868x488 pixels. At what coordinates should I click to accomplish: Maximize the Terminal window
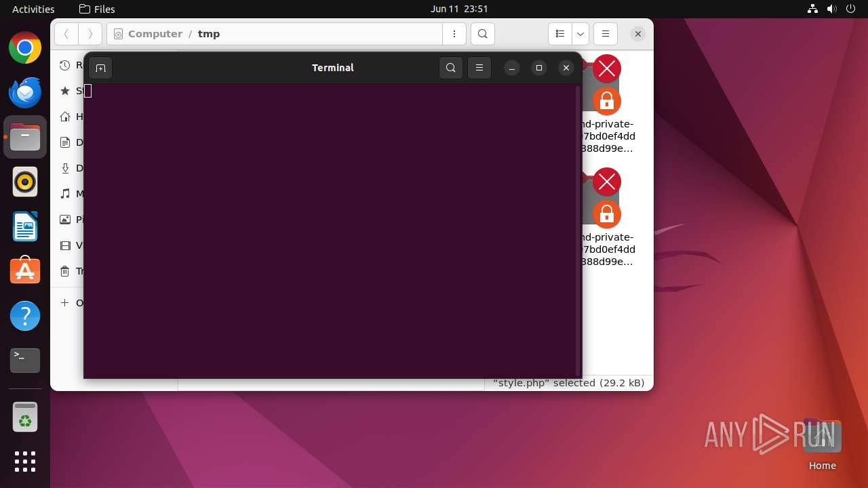(539, 68)
